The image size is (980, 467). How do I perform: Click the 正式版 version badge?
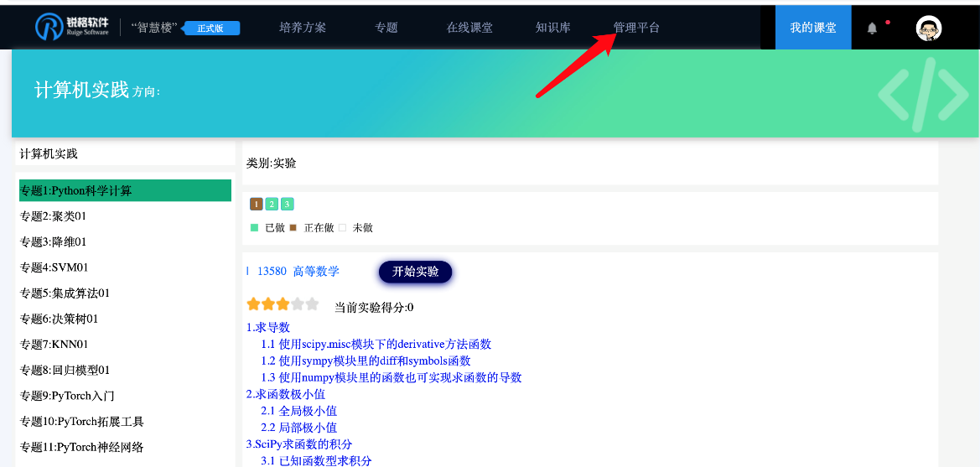[x=211, y=29]
